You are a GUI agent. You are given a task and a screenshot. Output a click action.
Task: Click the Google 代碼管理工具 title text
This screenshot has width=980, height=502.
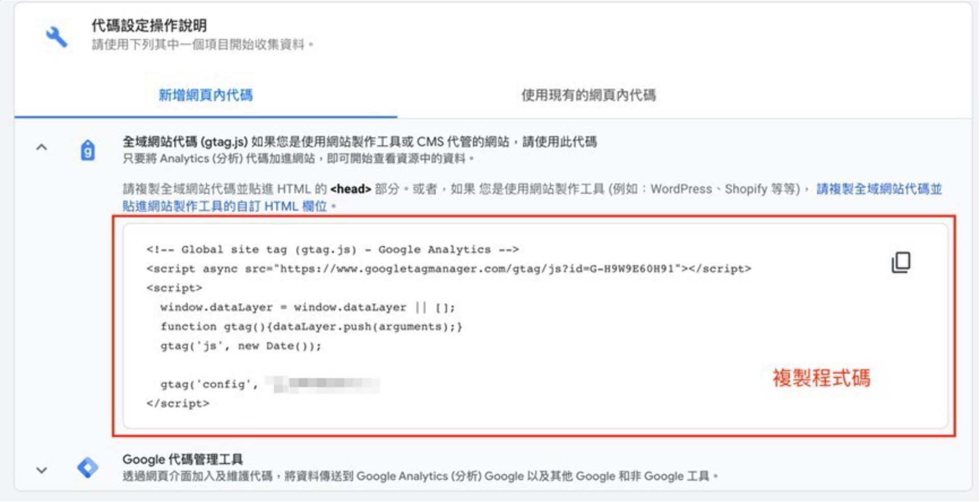click(x=183, y=459)
